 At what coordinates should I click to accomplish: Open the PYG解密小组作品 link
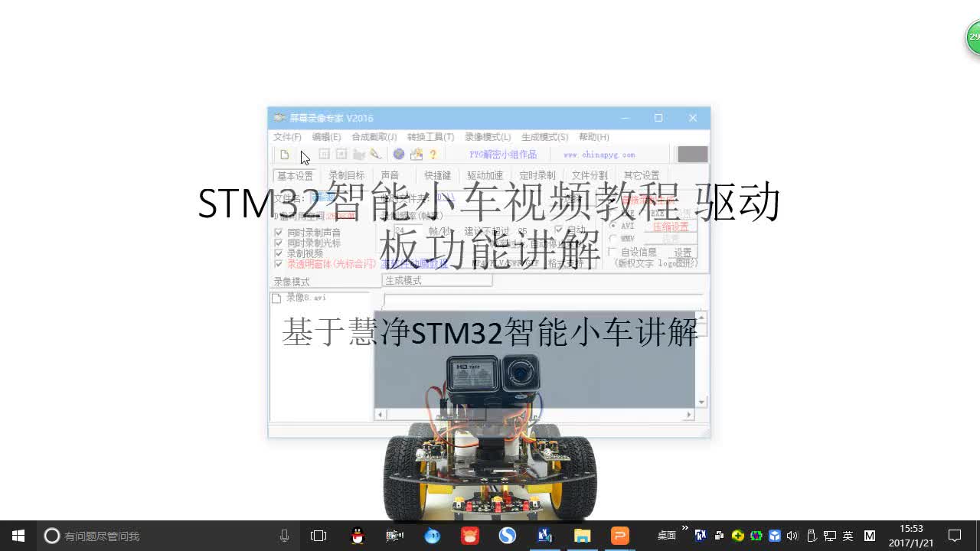[503, 155]
